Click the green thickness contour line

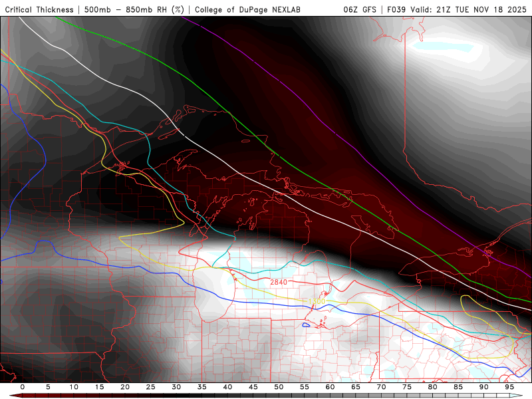(278, 155)
